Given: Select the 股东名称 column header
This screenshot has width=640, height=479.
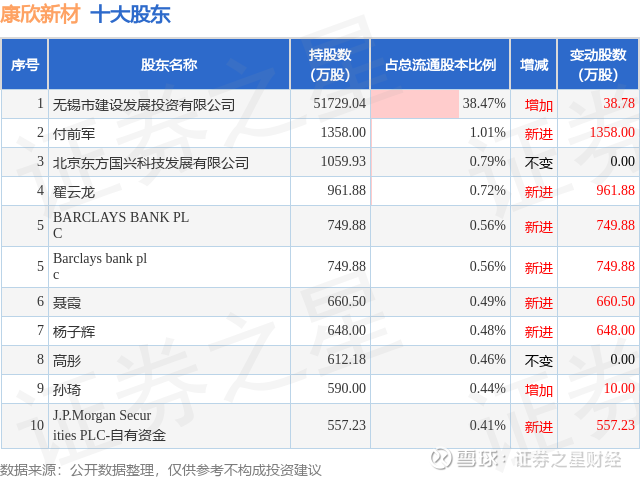Looking at the screenshot, I should coord(169,64).
